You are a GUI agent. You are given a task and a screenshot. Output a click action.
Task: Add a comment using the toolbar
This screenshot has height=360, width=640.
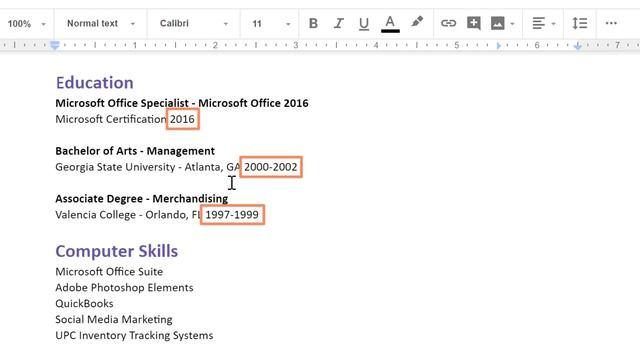pos(473,23)
